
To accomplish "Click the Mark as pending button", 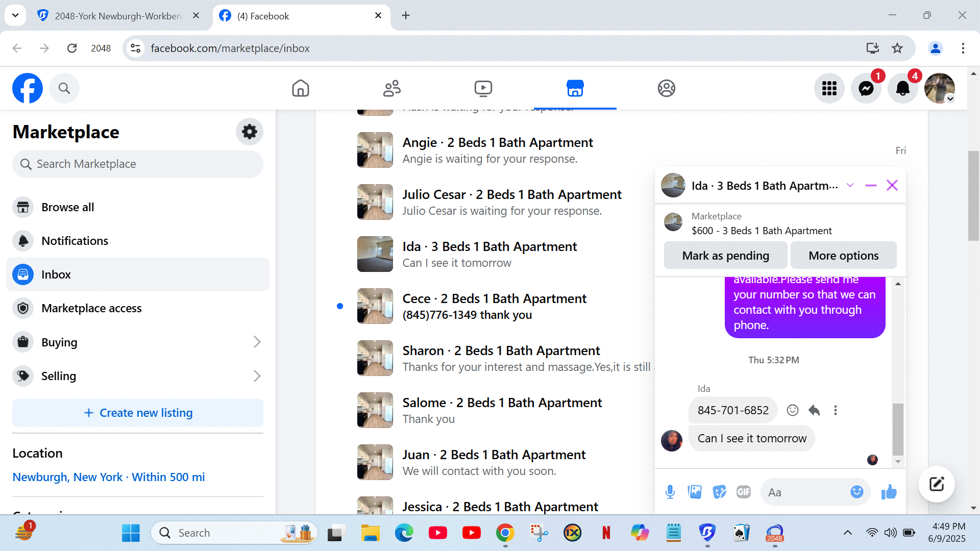I will click(x=725, y=256).
